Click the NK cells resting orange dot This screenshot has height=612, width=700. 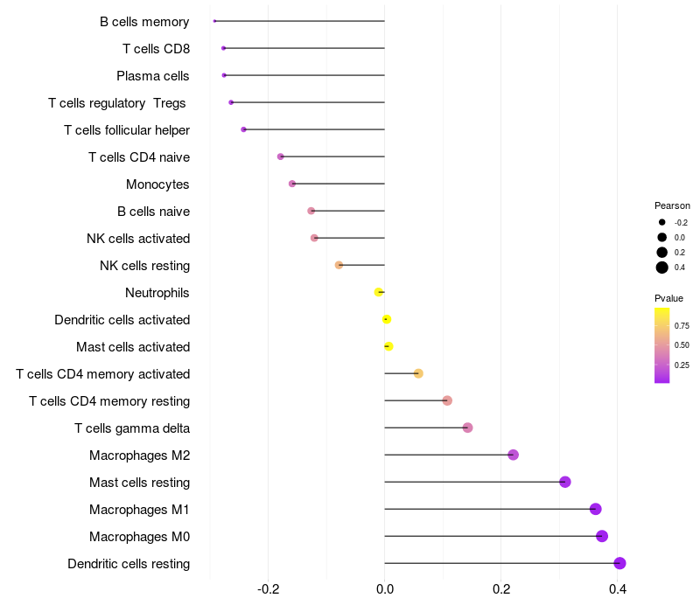tap(339, 265)
